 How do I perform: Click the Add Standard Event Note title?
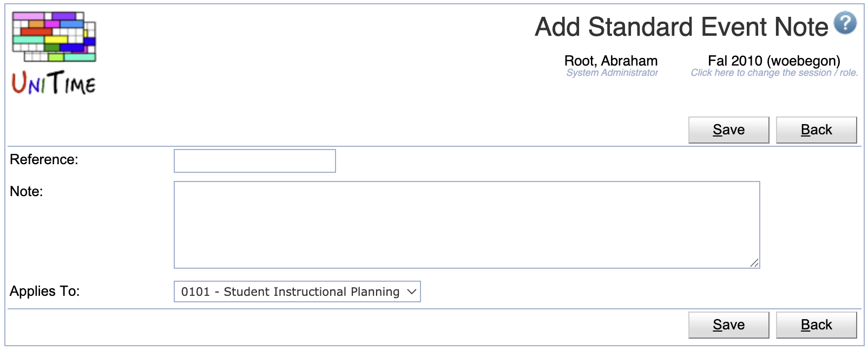pyautogui.click(x=681, y=27)
